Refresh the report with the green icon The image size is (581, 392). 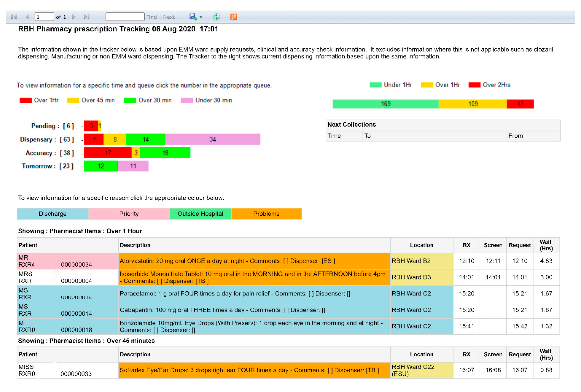pyautogui.click(x=216, y=17)
